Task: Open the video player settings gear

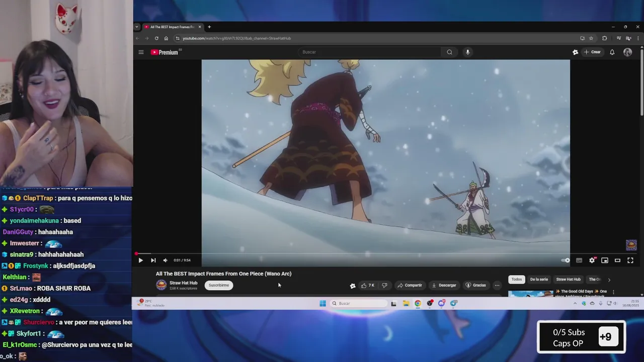Action: (x=592, y=260)
